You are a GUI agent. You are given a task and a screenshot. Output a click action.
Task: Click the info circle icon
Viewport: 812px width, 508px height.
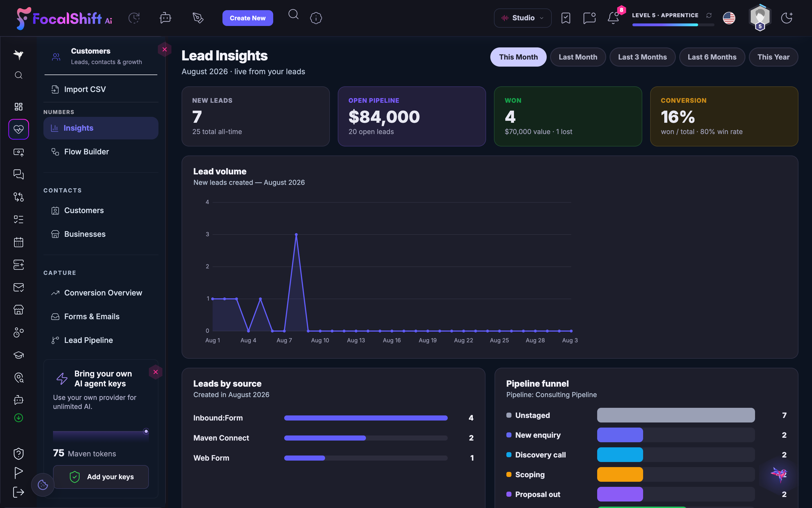point(316,18)
